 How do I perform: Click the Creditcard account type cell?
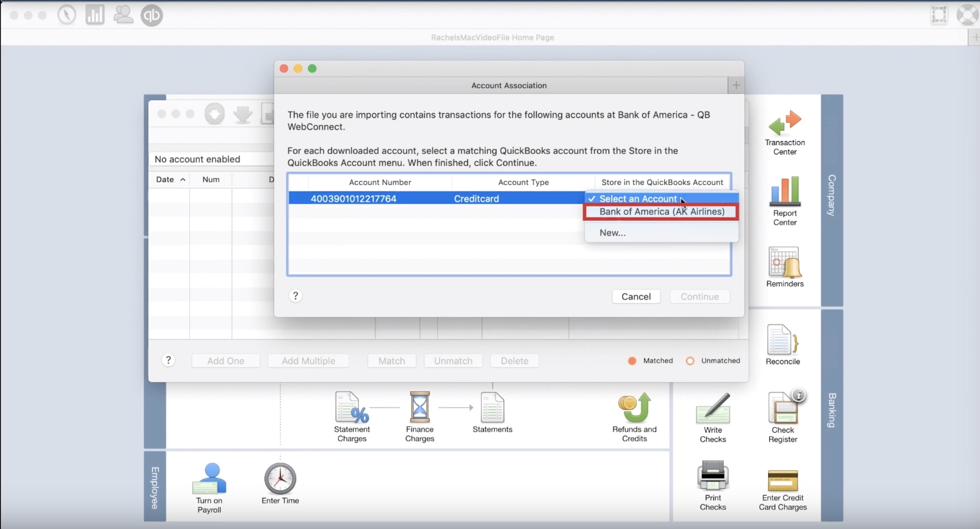point(476,198)
